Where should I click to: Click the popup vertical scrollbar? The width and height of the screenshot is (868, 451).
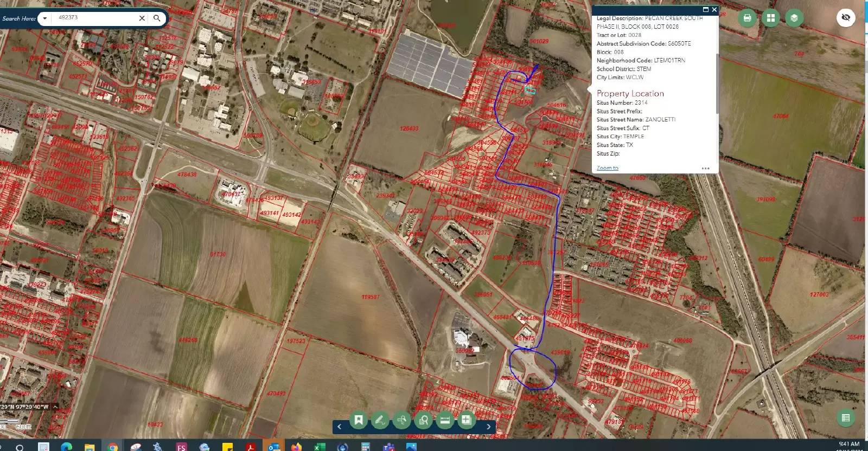click(x=717, y=84)
